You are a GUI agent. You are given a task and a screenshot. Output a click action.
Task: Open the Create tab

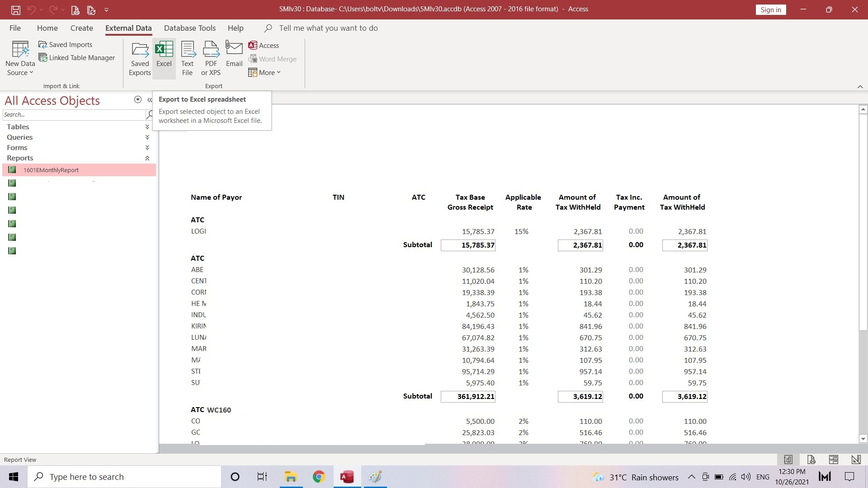pyautogui.click(x=81, y=28)
